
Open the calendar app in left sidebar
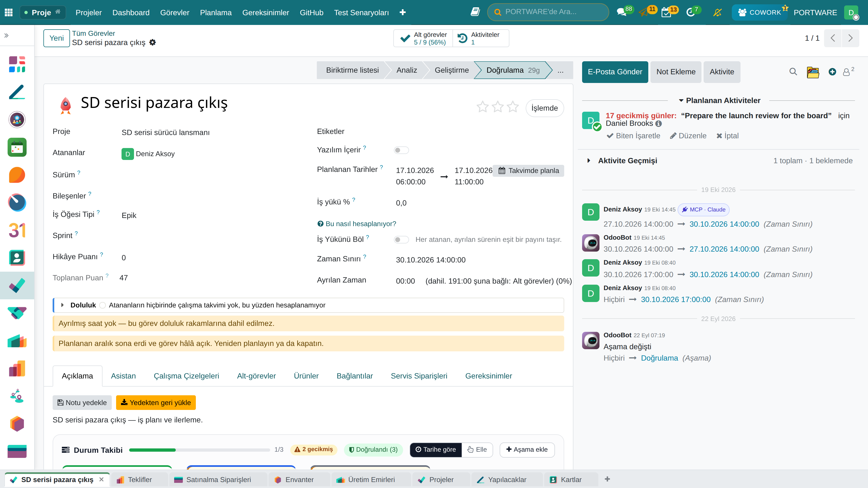pos(17,147)
